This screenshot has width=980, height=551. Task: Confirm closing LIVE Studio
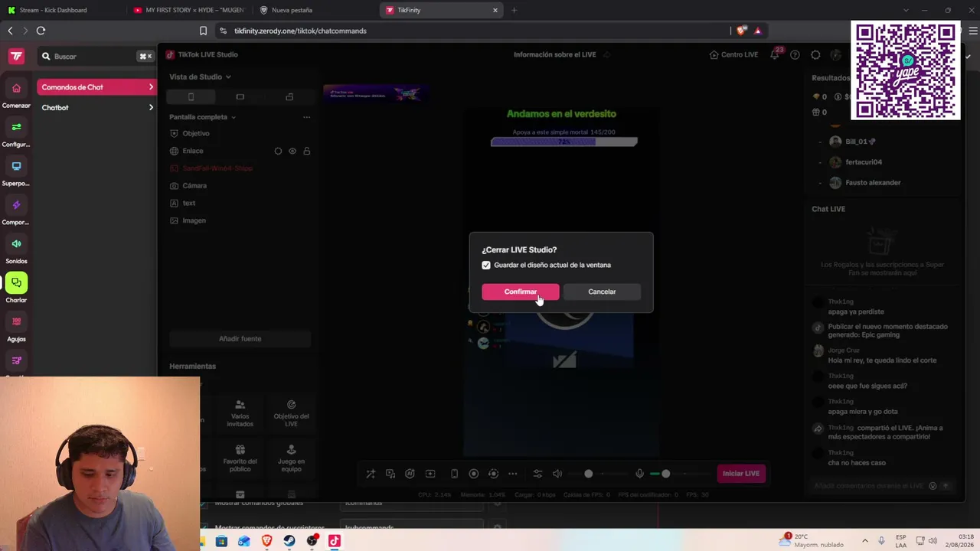(521, 292)
